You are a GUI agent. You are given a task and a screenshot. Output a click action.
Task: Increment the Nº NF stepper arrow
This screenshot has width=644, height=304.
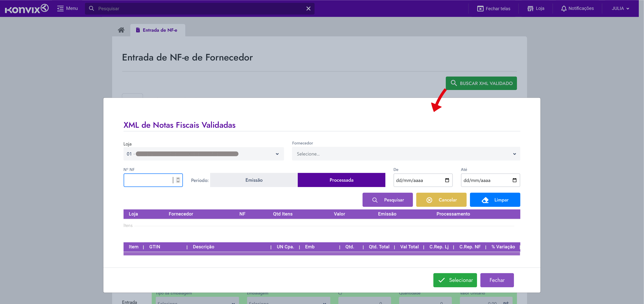coord(178,178)
